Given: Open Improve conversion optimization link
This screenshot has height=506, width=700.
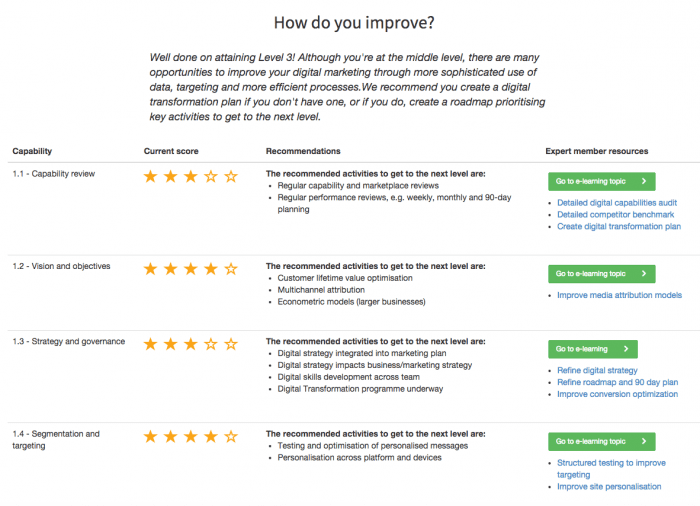Looking at the screenshot, I should pos(616,394).
